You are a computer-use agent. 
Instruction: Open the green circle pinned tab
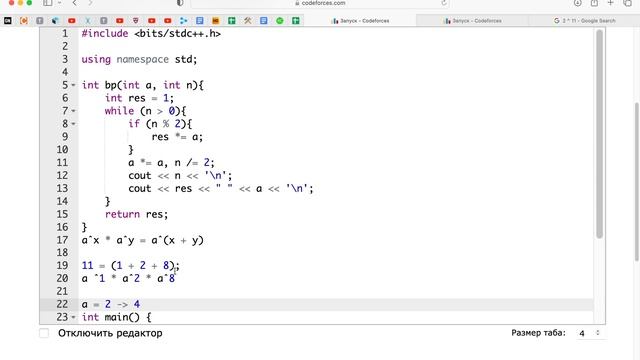coord(280,20)
